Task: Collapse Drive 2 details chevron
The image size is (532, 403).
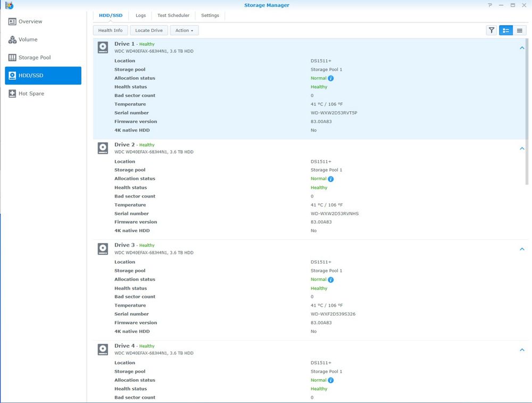Action: click(x=522, y=149)
